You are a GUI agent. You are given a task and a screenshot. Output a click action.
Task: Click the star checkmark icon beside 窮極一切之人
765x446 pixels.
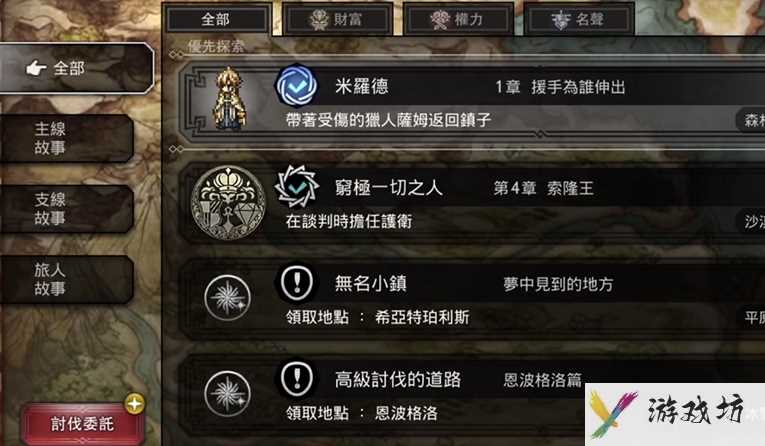coord(297,187)
